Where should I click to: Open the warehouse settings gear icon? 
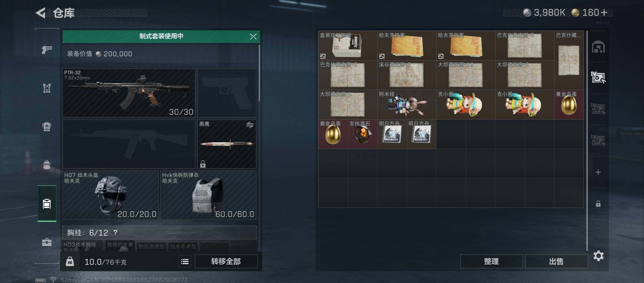[598, 255]
